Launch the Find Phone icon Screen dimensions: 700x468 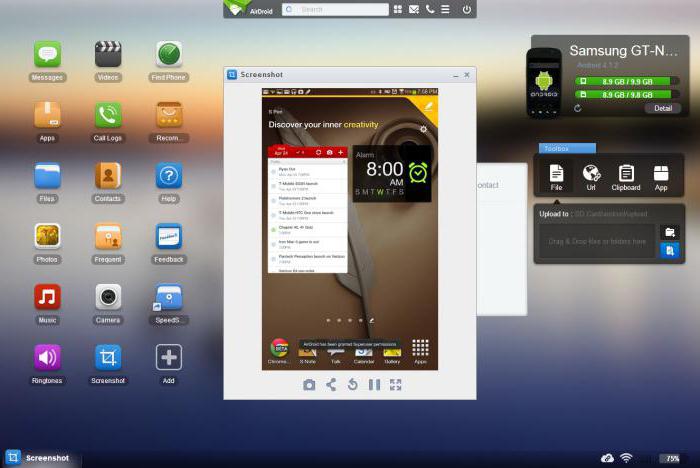169,55
